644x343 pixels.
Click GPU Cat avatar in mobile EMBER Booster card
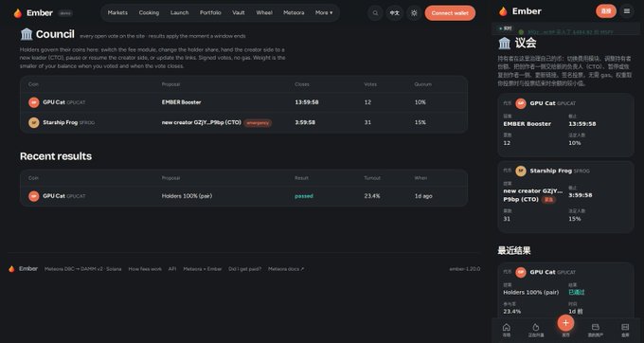[x=521, y=103]
